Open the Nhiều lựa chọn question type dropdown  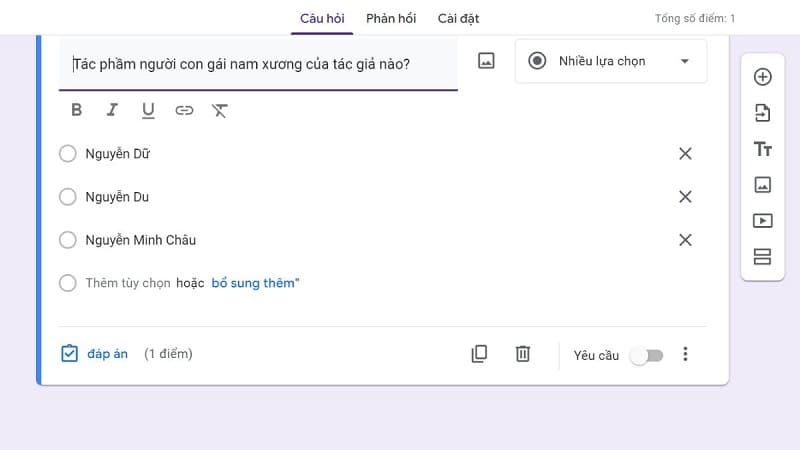pyautogui.click(x=611, y=61)
